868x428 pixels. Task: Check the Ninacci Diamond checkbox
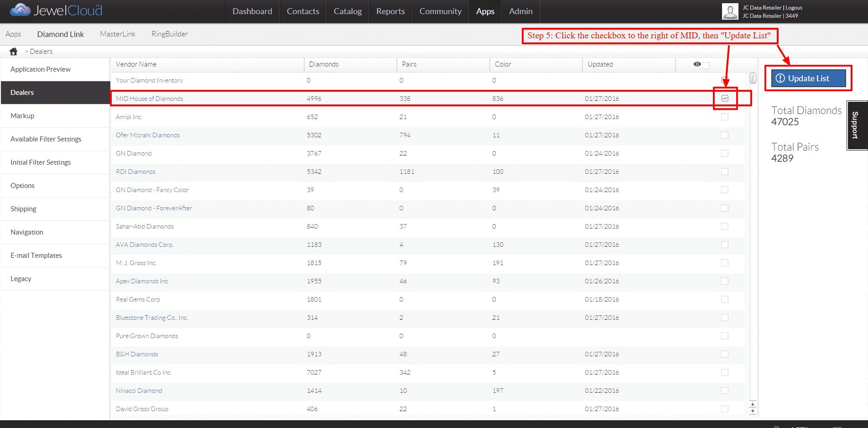(725, 391)
